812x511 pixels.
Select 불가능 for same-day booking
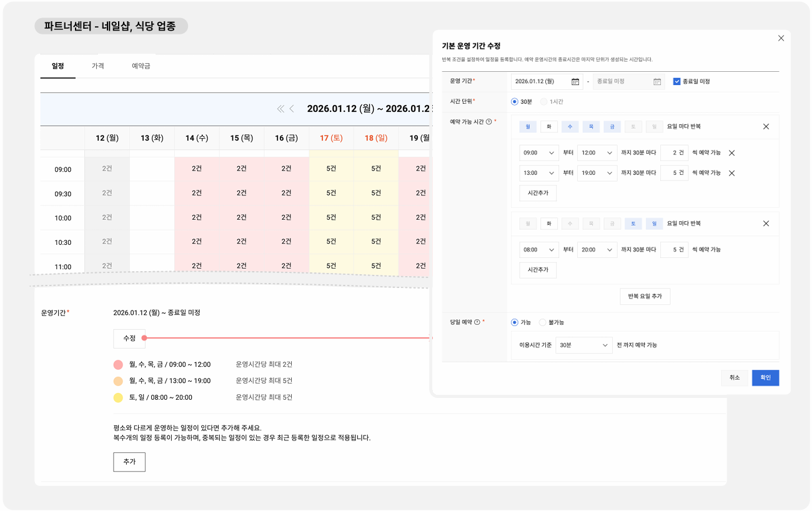tap(542, 322)
